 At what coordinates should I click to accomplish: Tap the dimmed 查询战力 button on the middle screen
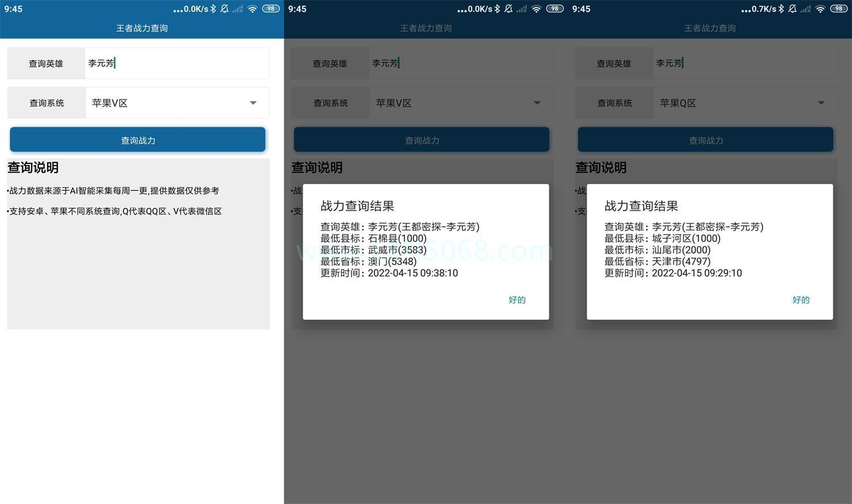pyautogui.click(x=421, y=140)
